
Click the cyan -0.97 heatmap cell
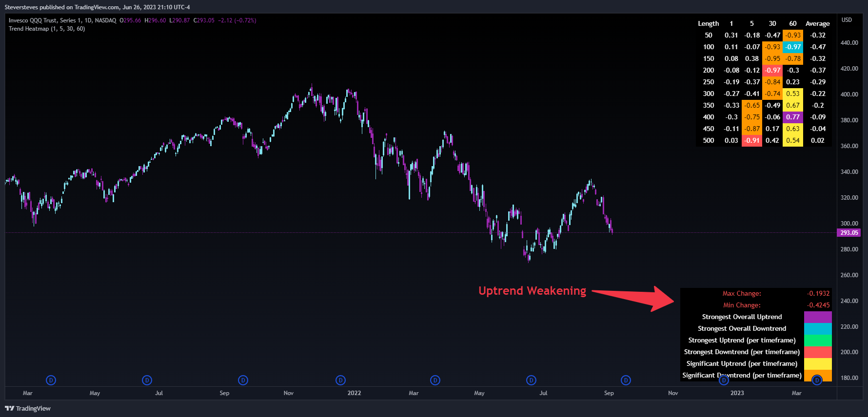(x=793, y=47)
